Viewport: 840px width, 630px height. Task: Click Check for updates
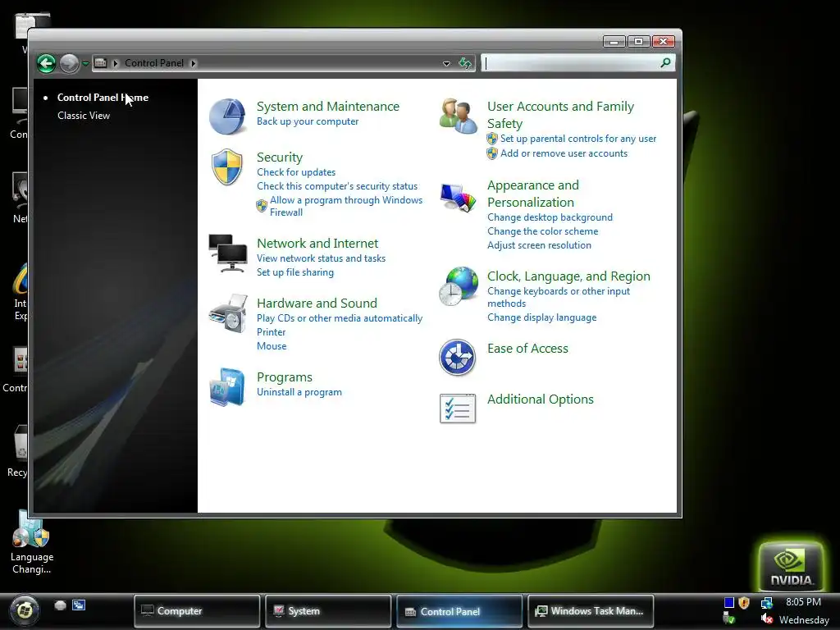pyautogui.click(x=296, y=172)
